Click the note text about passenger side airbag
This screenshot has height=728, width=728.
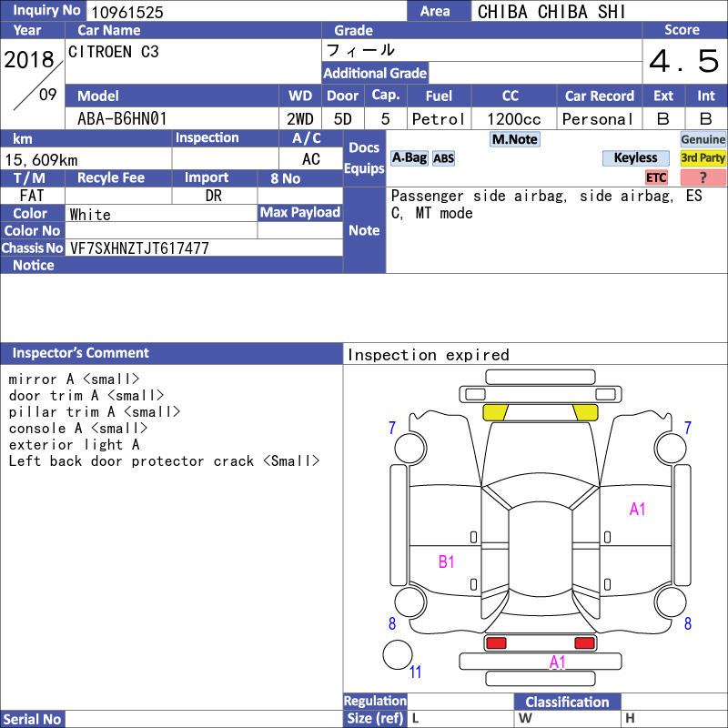(x=547, y=204)
